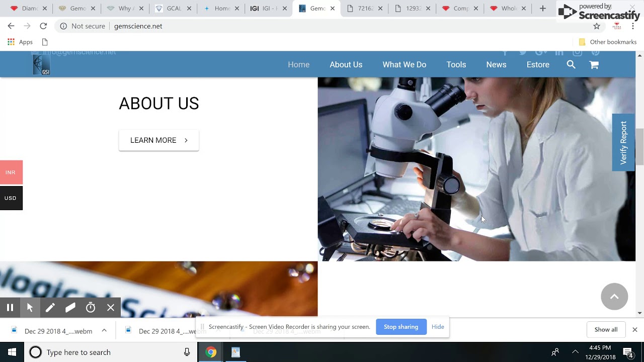Click the taskbar clock showing 4:45 PM
This screenshot has width=644, height=362.
coord(600,352)
